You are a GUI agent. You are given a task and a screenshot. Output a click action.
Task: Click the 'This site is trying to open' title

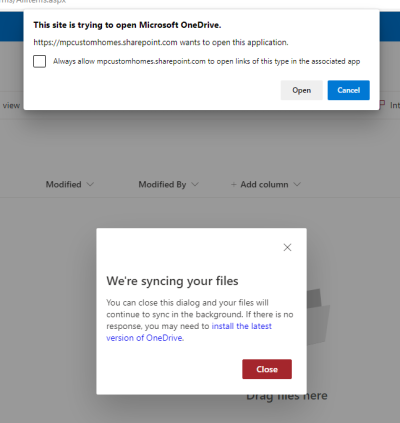127,25
